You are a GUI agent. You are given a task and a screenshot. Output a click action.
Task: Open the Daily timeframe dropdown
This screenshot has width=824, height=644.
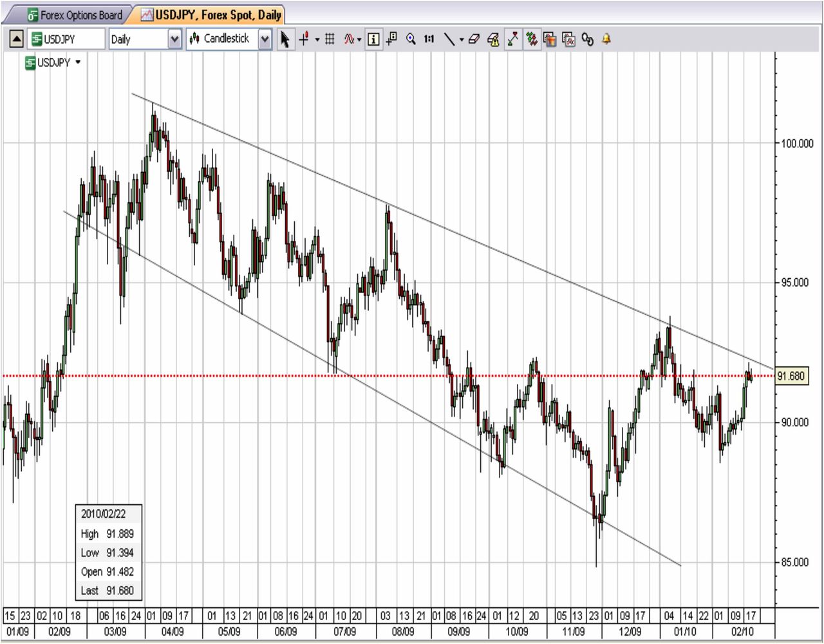[174, 40]
